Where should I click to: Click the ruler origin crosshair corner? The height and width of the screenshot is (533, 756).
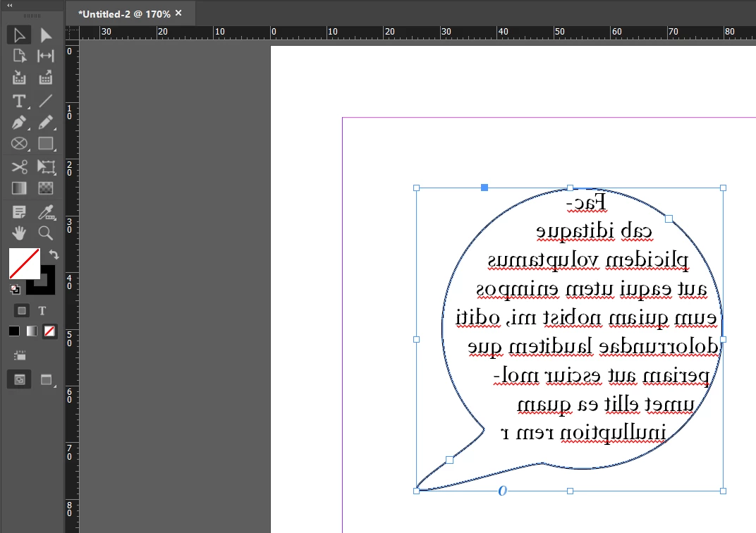[x=73, y=32]
